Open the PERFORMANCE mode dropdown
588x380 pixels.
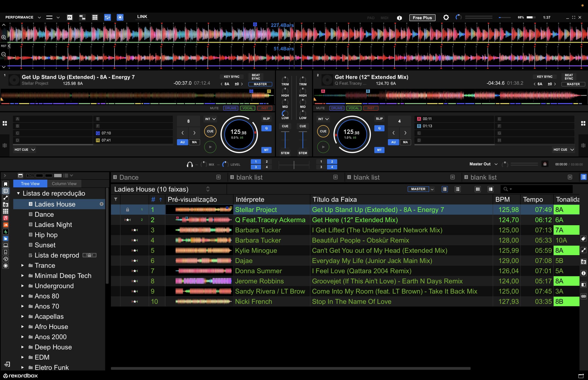coord(23,17)
